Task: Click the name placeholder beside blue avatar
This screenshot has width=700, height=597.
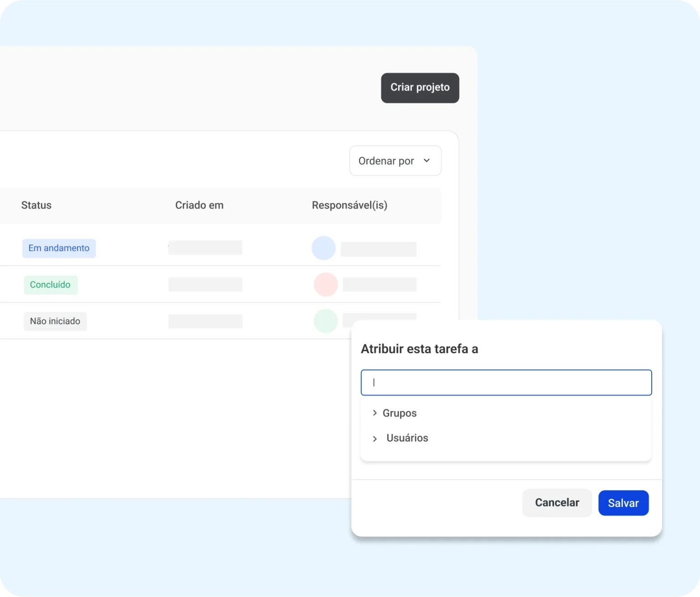Action: click(378, 249)
